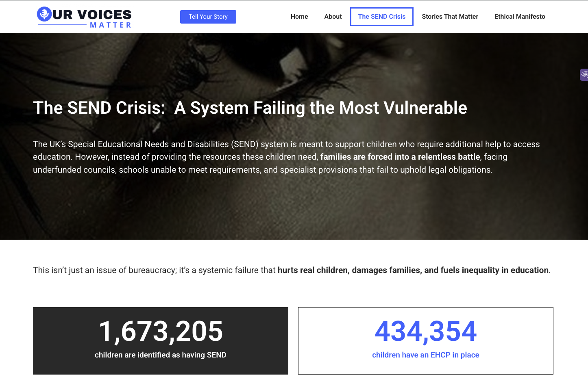Open the About menu item
The image size is (588, 390).
point(333,17)
